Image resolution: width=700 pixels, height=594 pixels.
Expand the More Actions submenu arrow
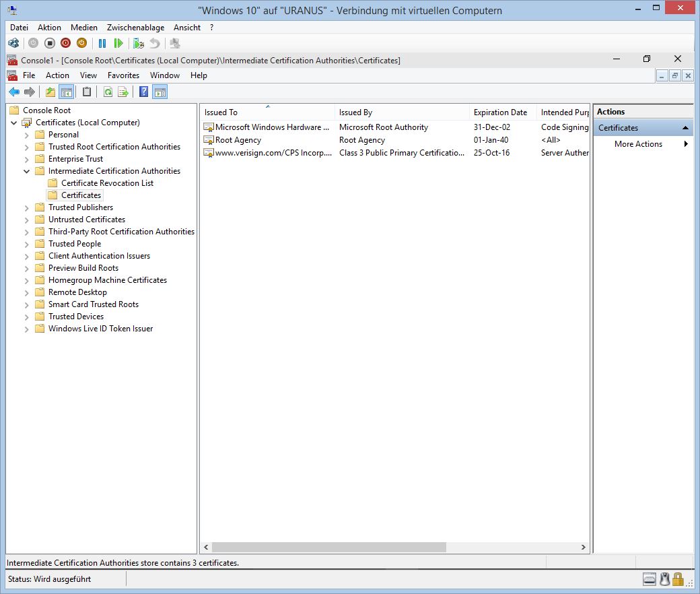pyautogui.click(x=686, y=144)
